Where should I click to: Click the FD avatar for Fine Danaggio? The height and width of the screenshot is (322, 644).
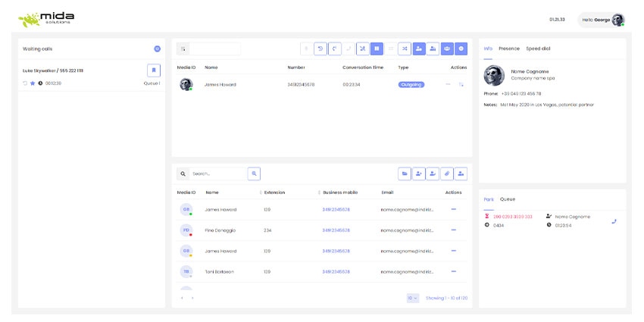click(x=186, y=230)
